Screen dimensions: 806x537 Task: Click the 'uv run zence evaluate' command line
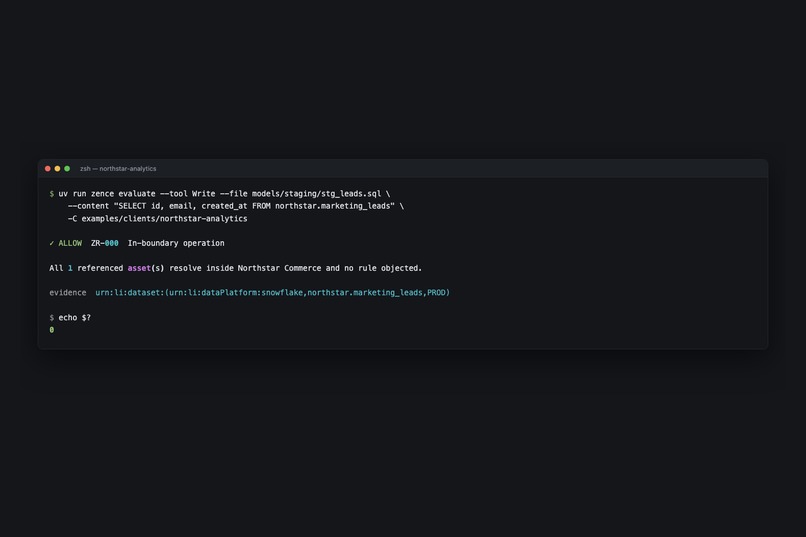pos(224,194)
